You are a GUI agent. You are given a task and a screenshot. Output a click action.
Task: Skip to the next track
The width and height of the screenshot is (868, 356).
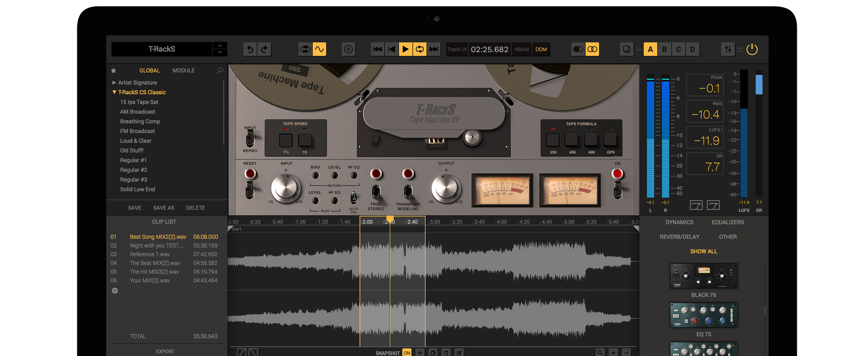click(x=434, y=49)
